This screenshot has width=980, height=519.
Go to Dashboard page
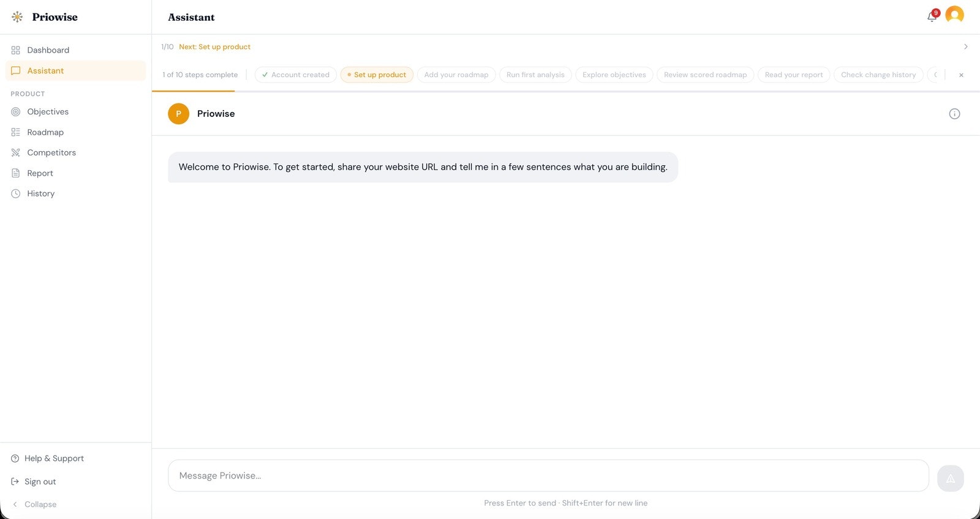75,50
